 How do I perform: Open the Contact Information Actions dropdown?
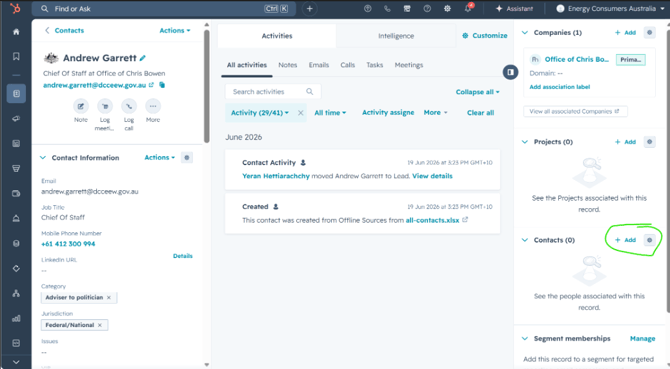159,158
